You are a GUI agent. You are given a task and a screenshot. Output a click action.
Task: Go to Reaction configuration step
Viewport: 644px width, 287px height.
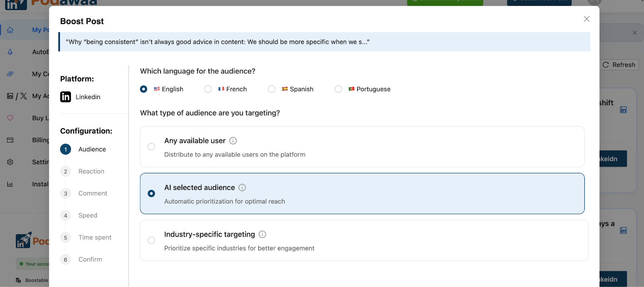tap(83, 171)
